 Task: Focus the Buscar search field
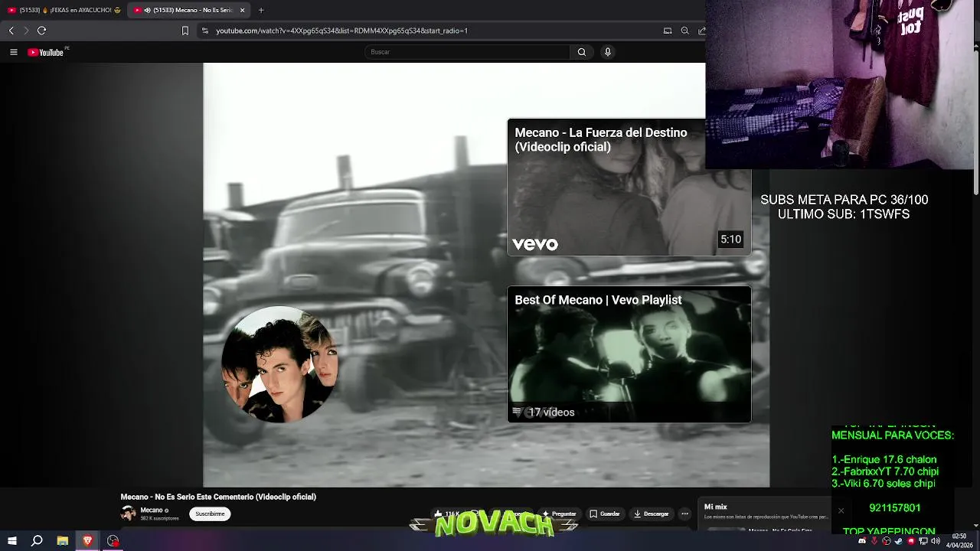[x=467, y=52]
